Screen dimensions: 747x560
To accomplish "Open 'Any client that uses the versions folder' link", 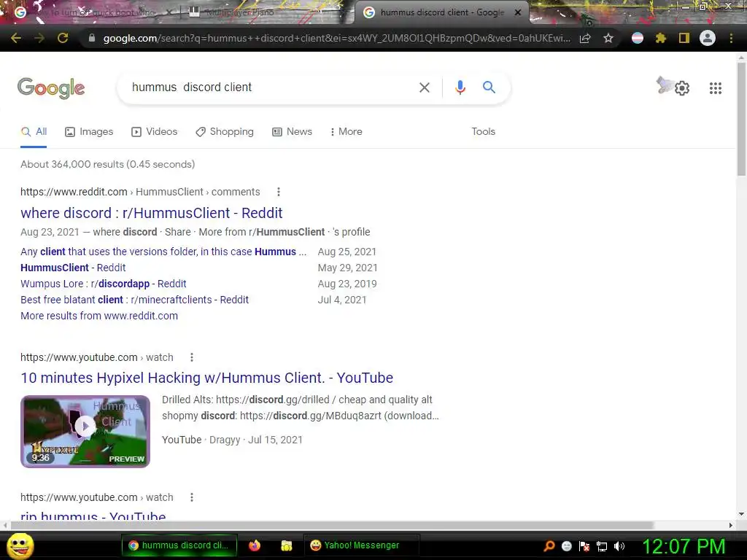I will point(163,252).
